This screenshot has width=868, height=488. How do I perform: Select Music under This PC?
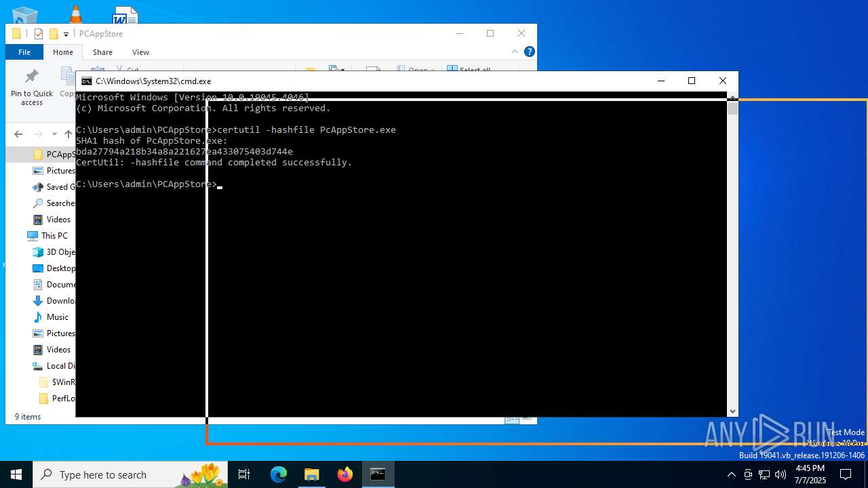coord(51,317)
